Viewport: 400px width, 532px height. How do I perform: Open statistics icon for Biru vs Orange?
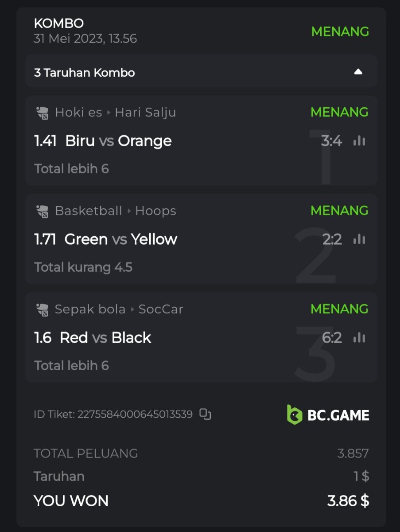359,141
